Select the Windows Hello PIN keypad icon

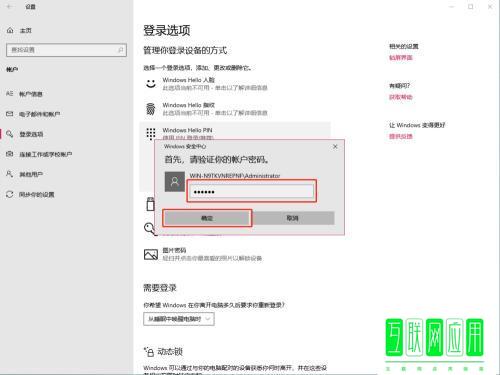[151, 134]
